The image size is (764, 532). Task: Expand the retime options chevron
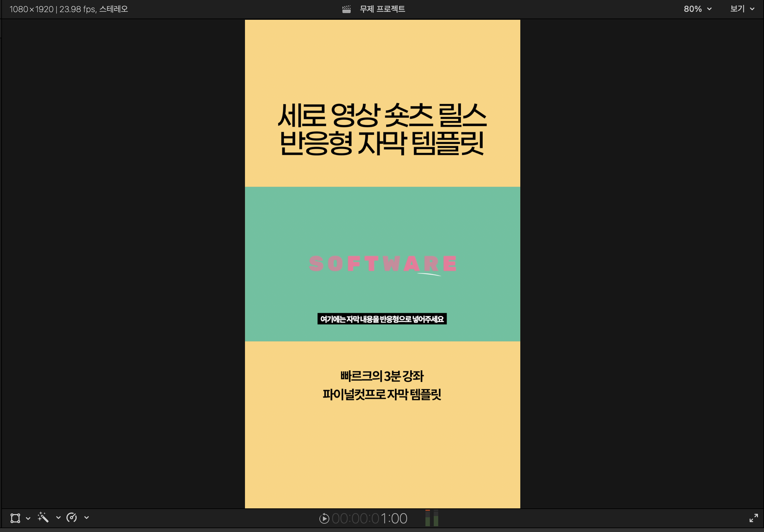[87, 517]
